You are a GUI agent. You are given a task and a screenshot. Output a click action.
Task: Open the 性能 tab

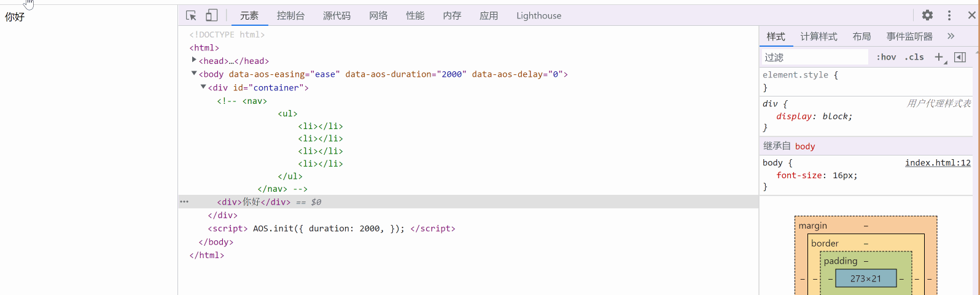(x=415, y=15)
